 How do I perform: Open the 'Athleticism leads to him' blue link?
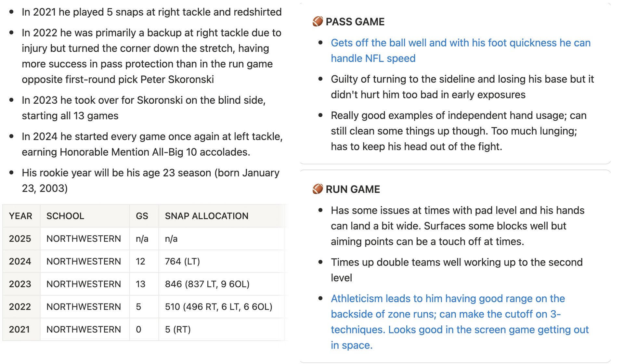tap(460, 322)
